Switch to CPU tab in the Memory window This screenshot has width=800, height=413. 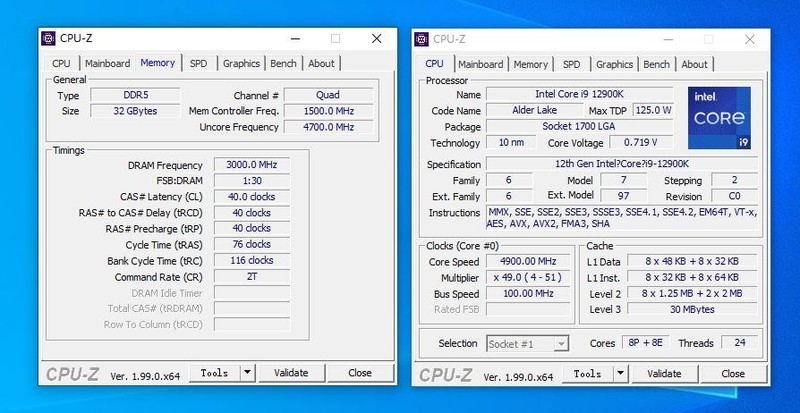click(x=61, y=63)
